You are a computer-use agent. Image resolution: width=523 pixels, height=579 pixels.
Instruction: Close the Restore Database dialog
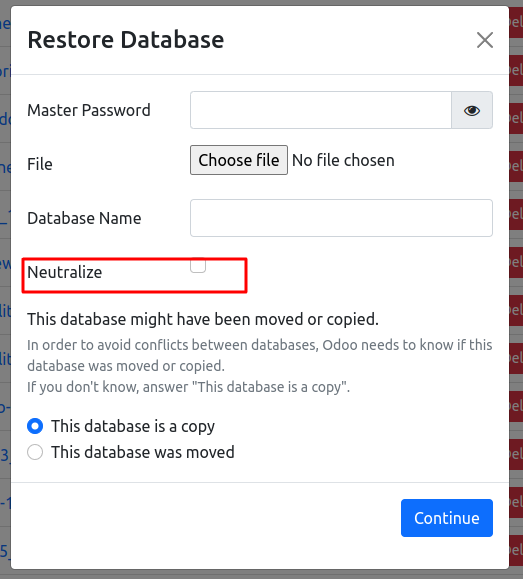(x=485, y=40)
